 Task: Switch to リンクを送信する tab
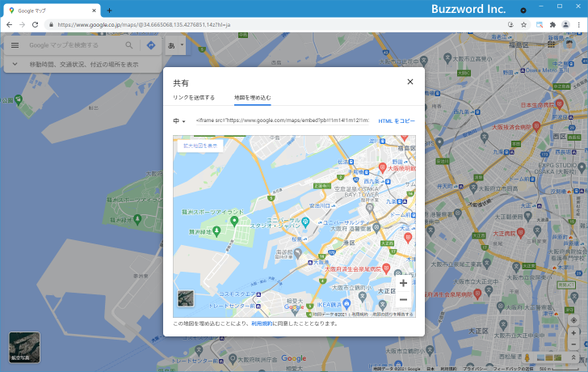(x=194, y=98)
